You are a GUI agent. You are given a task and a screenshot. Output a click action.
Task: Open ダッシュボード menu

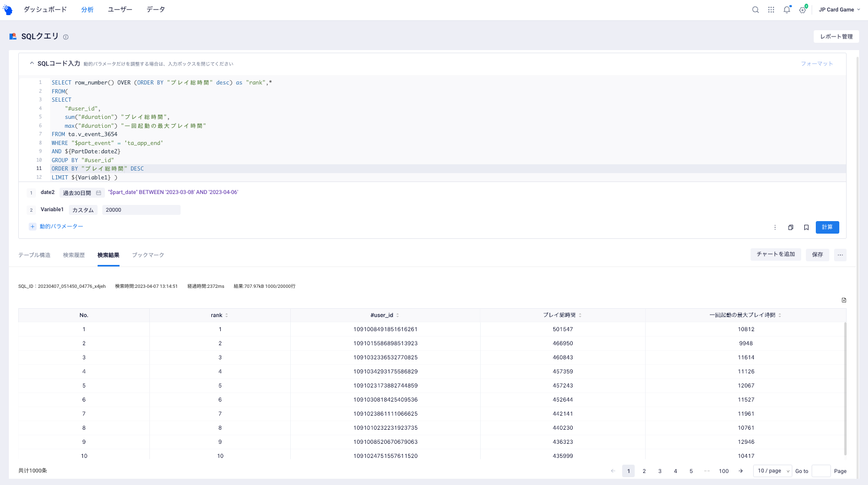tap(45, 10)
